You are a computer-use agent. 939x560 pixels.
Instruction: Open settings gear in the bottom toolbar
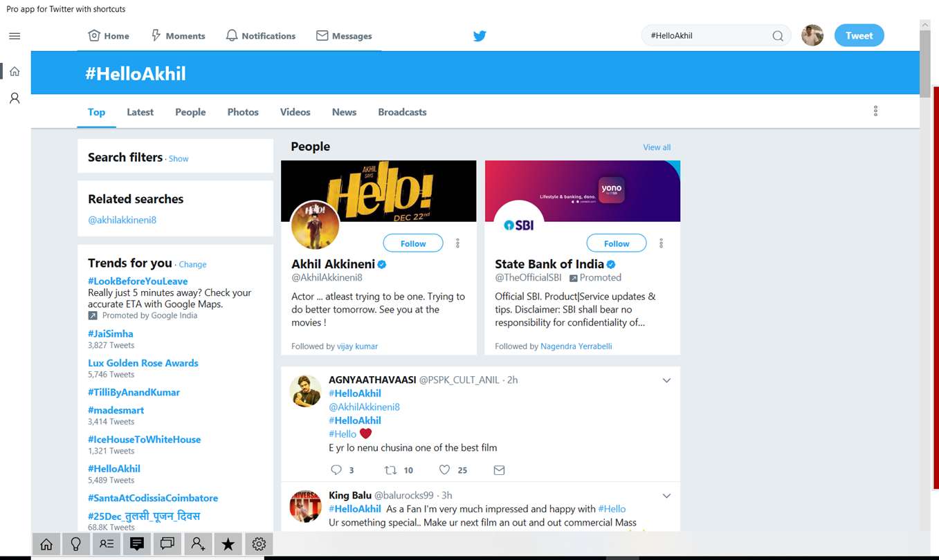point(259,544)
